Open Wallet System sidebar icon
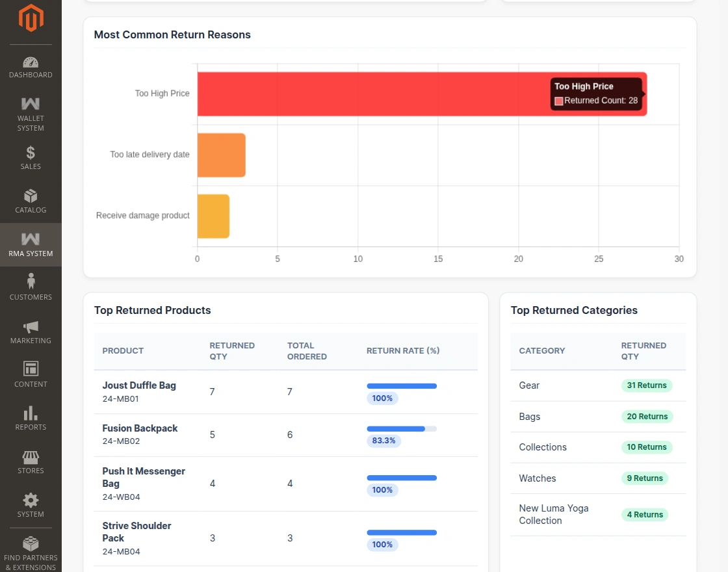 [31, 103]
